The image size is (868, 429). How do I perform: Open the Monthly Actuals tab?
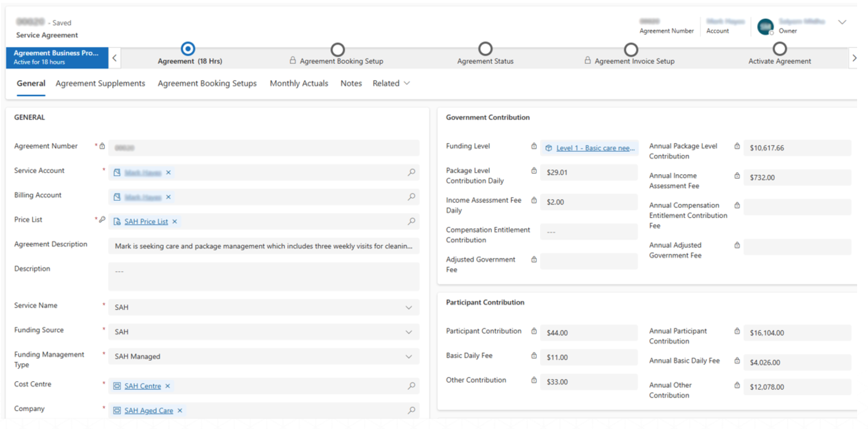299,83
